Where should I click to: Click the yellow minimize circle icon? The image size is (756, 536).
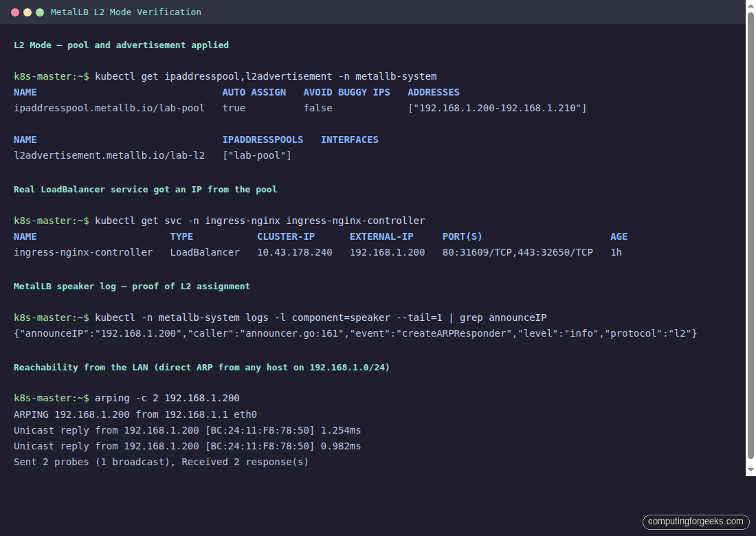click(26, 12)
